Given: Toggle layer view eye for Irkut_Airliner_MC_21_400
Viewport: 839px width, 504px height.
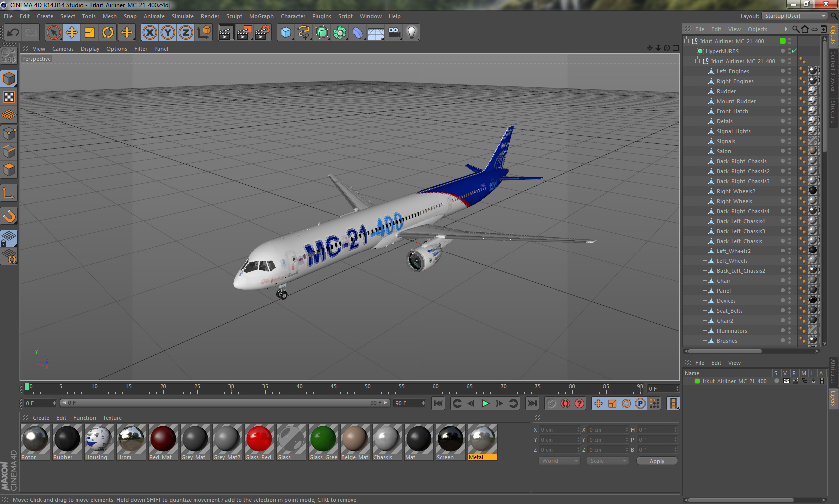Looking at the screenshot, I should (786, 381).
